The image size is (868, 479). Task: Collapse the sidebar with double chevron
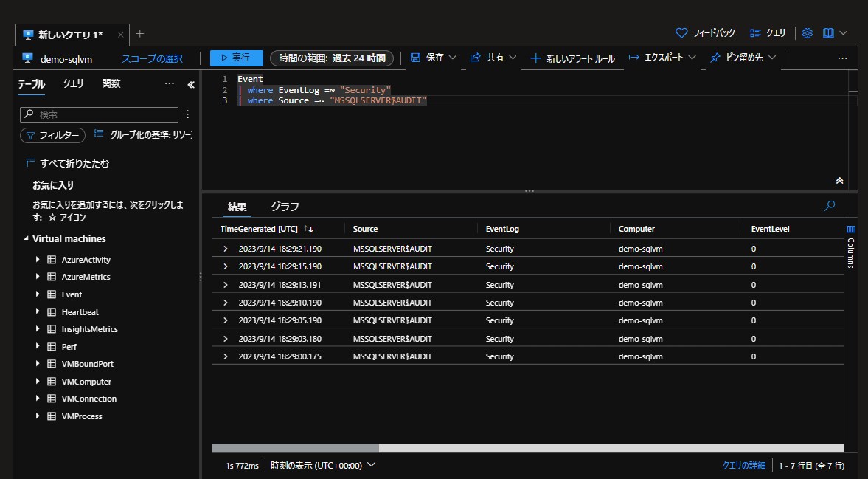(191, 85)
